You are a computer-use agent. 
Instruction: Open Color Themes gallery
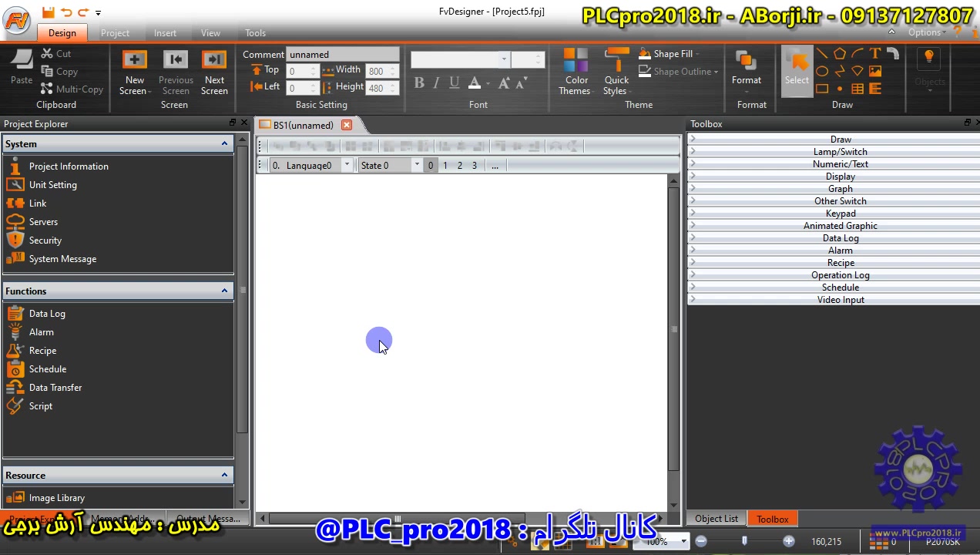point(575,72)
